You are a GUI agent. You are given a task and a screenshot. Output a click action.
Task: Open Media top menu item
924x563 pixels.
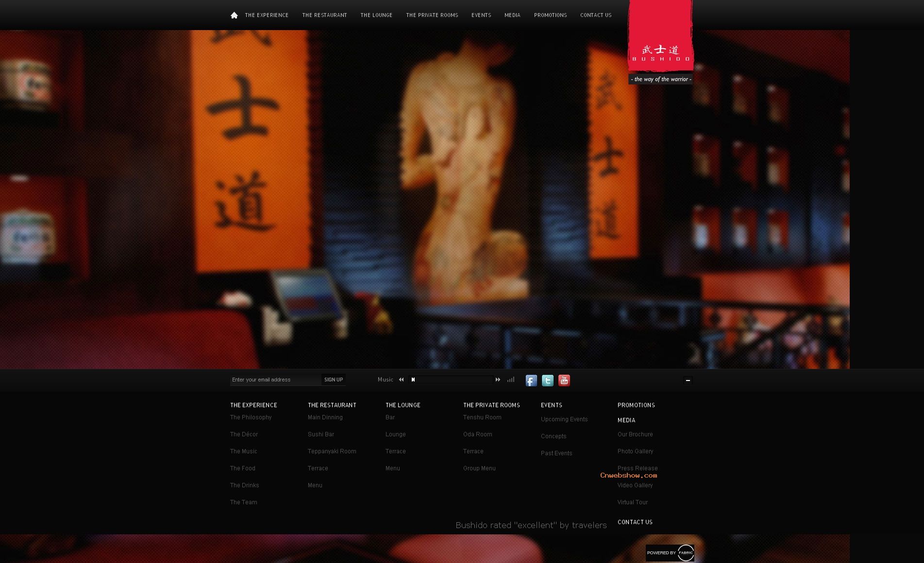[512, 15]
